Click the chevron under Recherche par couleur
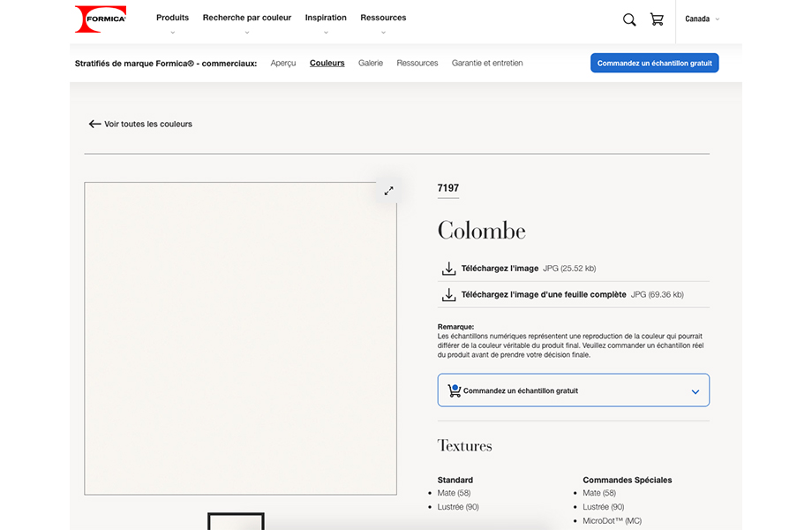Screen dimensions: 812x530 (x=247, y=32)
